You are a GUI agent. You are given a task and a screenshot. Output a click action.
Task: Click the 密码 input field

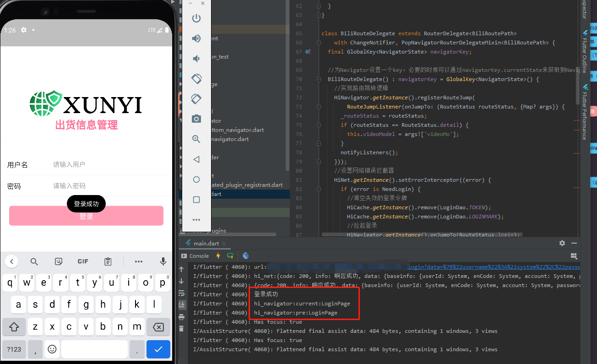pyautogui.click(x=110, y=186)
